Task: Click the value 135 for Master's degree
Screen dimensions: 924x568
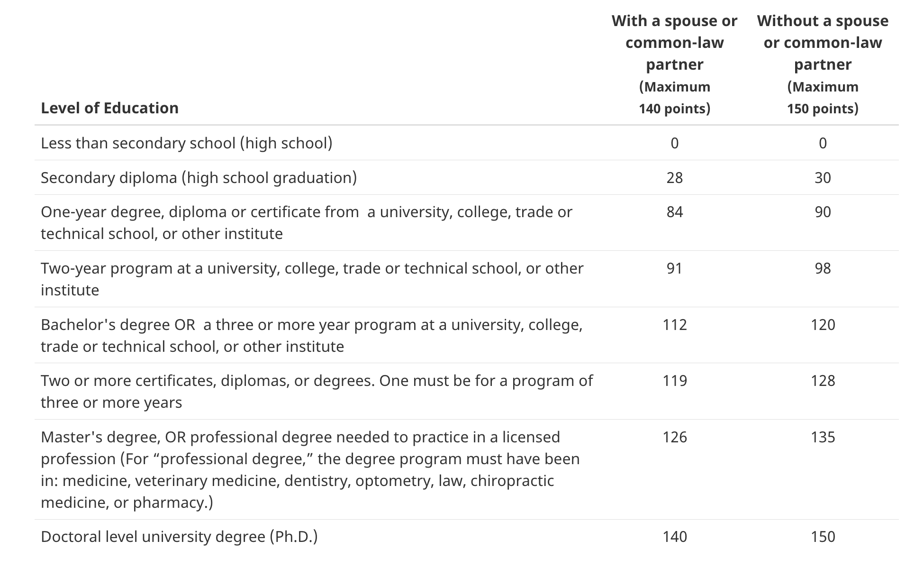Action: point(823,437)
